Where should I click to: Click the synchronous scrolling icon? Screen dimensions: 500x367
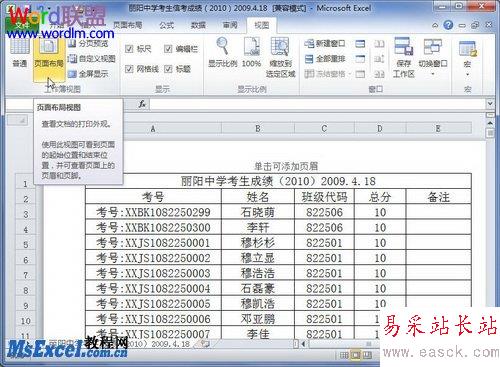pos(379,59)
